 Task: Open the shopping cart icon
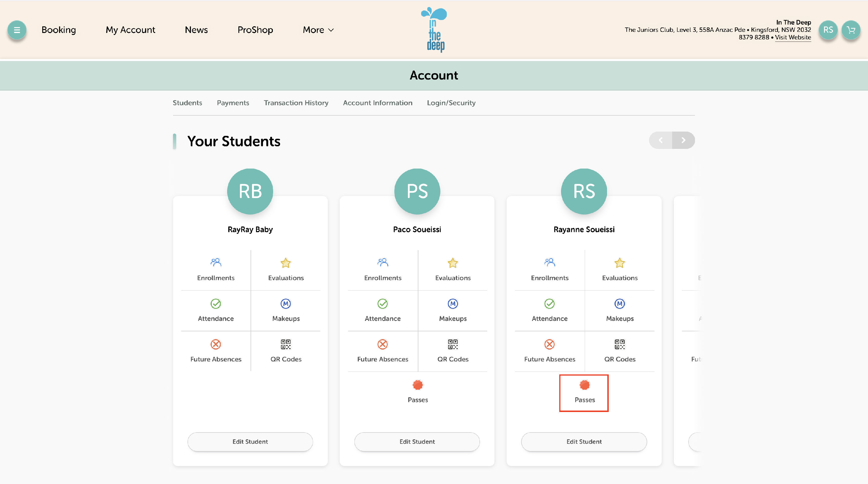click(x=851, y=30)
